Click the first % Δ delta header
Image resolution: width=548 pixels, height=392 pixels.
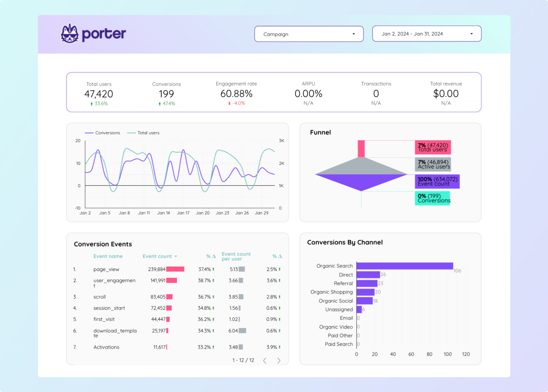coord(211,256)
